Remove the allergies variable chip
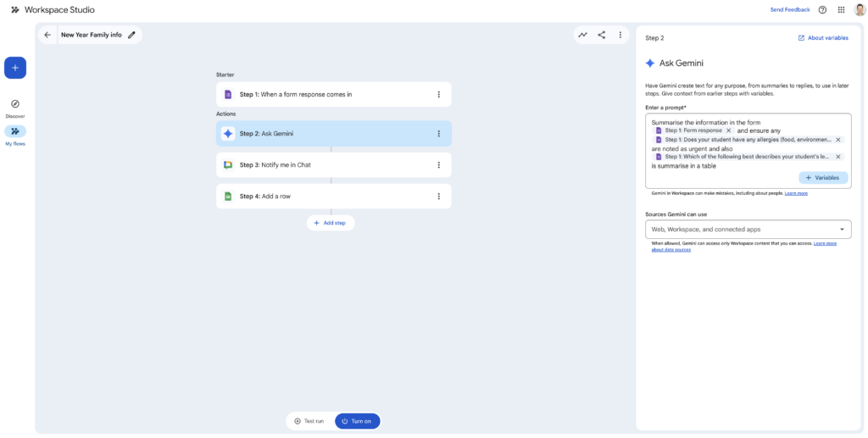Viewport: 868px width, 438px height. click(838, 140)
